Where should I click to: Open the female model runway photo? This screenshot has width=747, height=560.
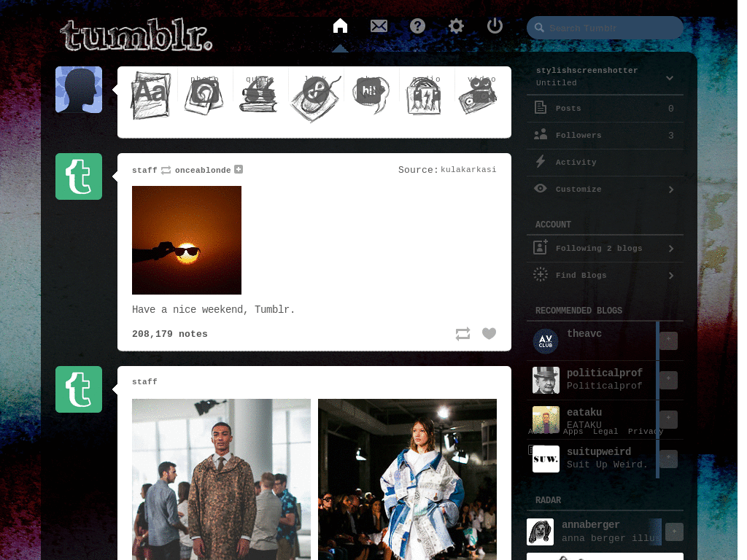(407, 479)
